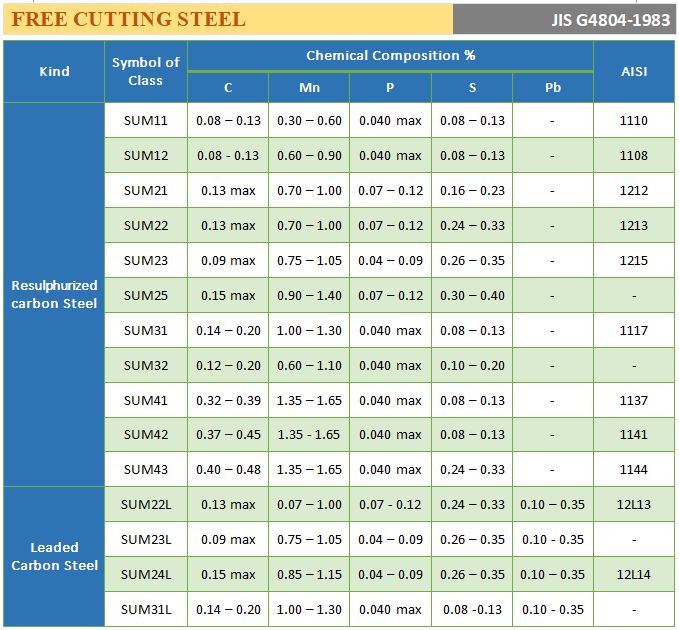Viewport: 679px width, 630px height.
Task: Click SUM43 C value 0.40 – 0.48
Action: click(x=228, y=470)
